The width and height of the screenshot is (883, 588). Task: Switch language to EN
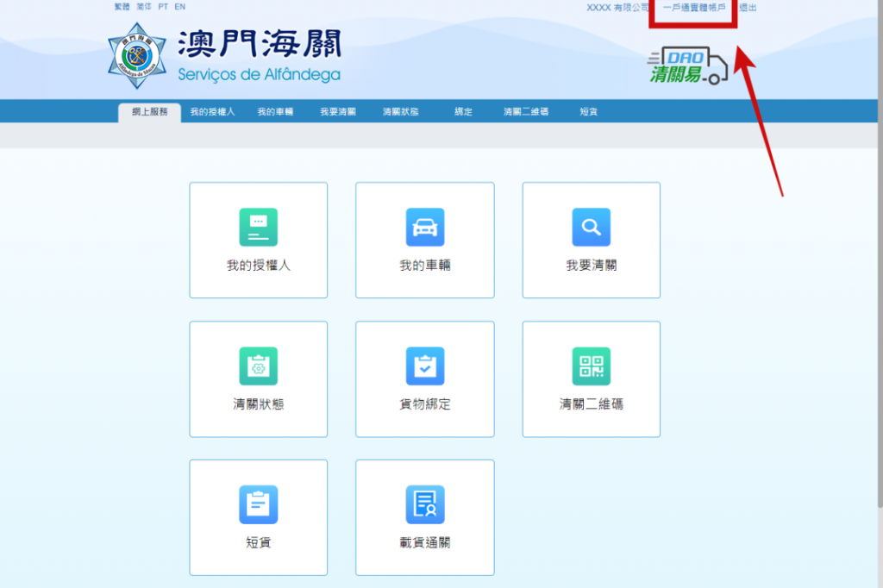[x=179, y=7]
